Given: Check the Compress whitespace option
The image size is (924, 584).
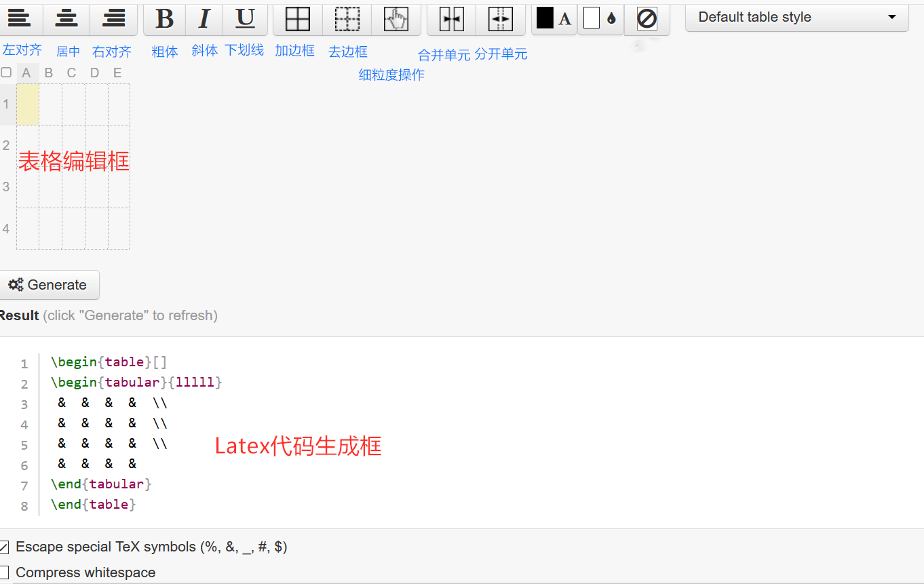Looking at the screenshot, I should 5,572.
